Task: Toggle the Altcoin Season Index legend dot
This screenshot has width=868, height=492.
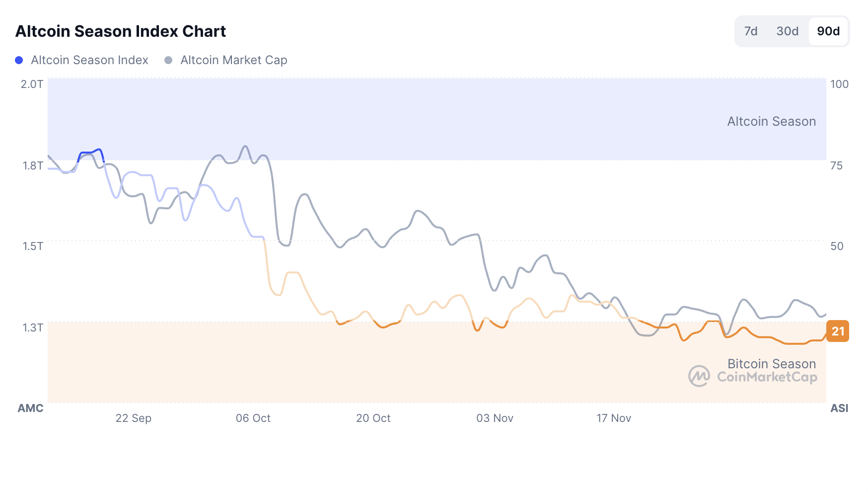Action: click(19, 60)
